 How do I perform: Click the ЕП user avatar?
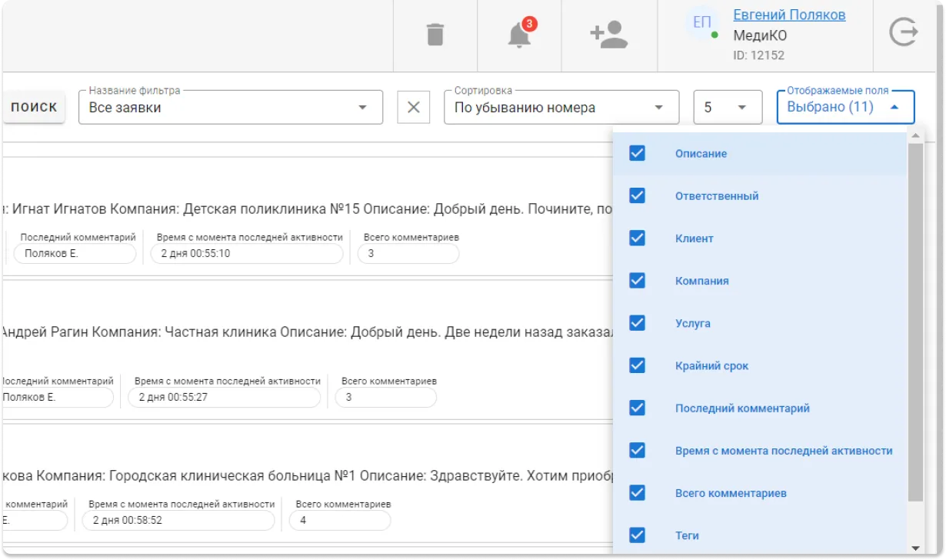[x=702, y=22]
